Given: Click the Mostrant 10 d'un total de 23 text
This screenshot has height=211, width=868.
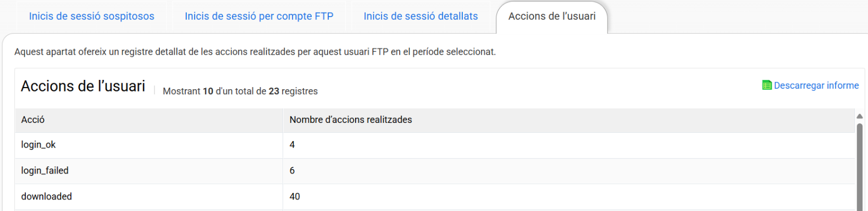Looking at the screenshot, I should click(240, 91).
